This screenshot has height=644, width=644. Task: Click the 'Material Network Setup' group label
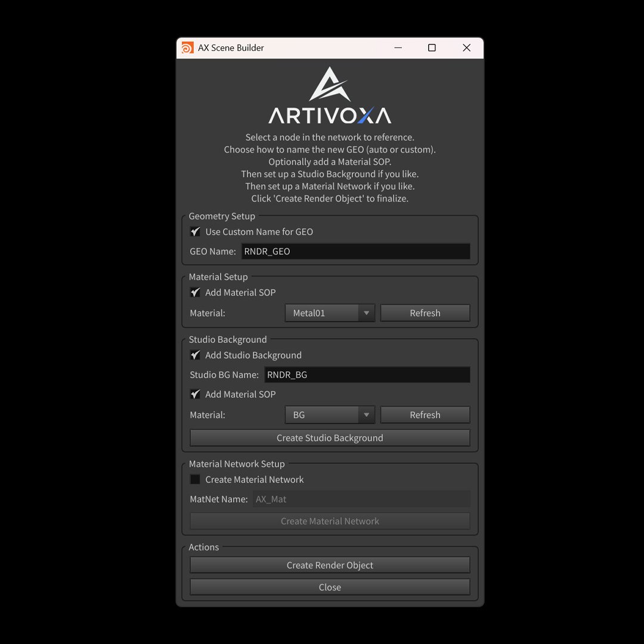point(237,464)
